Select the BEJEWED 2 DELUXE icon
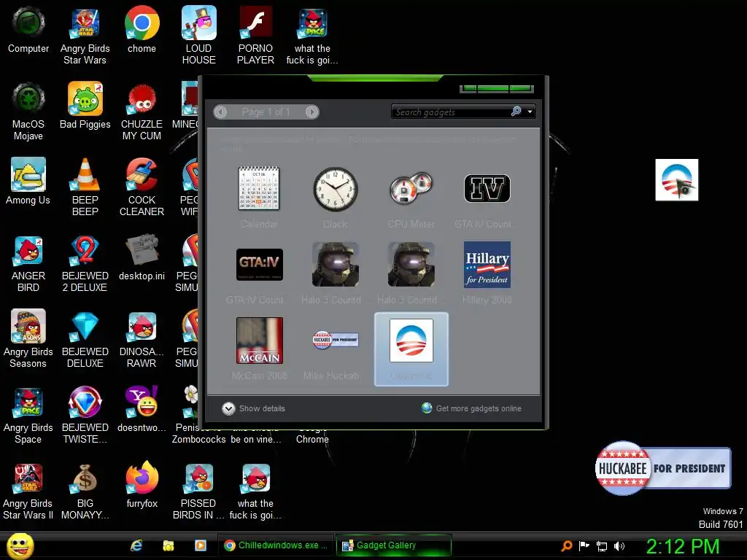Image resolution: width=747 pixels, height=560 pixels. (x=85, y=263)
